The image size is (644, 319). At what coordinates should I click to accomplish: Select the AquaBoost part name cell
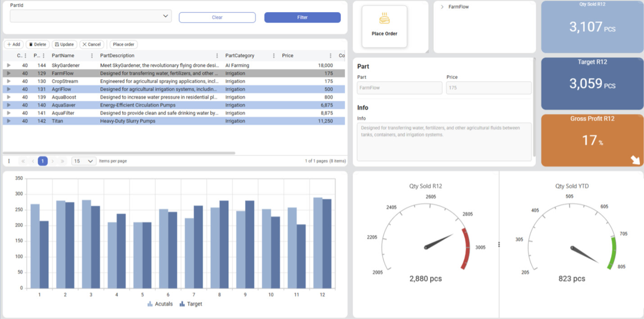click(73, 97)
